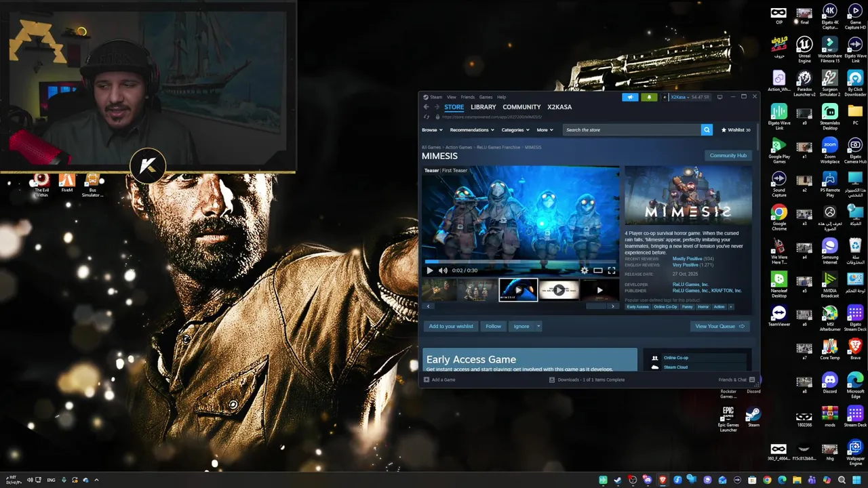The width and height of the screenshot is (868, 488).
Task: Seek on the trailer progress bar
Action: pyautogui.click(x=520, y=261)
